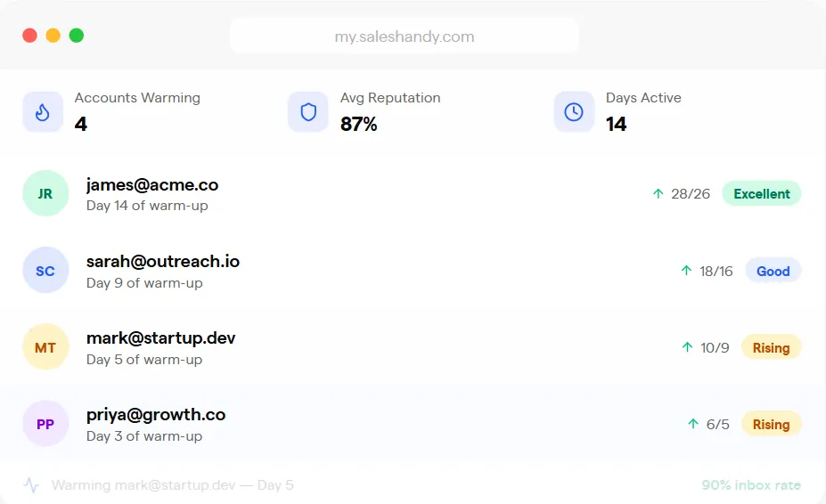Click the clock Days Active icon
Screen dimensions: 826x504
coord(574,111)
